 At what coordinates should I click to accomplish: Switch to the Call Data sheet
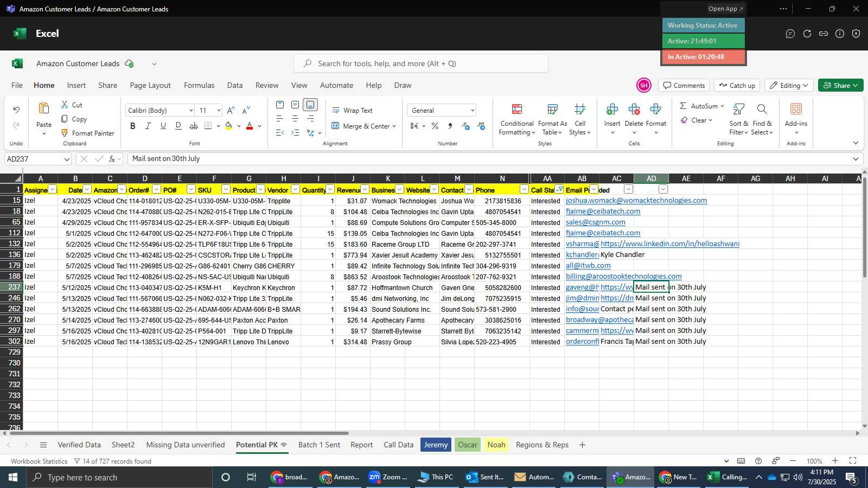(x=399, y=445)
